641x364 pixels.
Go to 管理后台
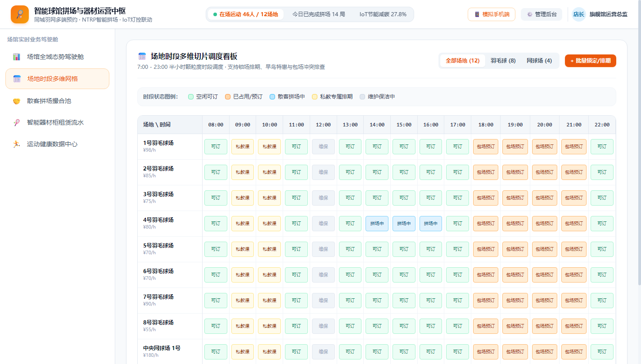(x=542, y=14)
